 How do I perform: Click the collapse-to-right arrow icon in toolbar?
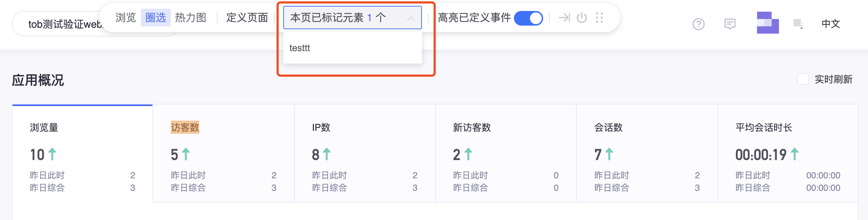coord(564,18)
